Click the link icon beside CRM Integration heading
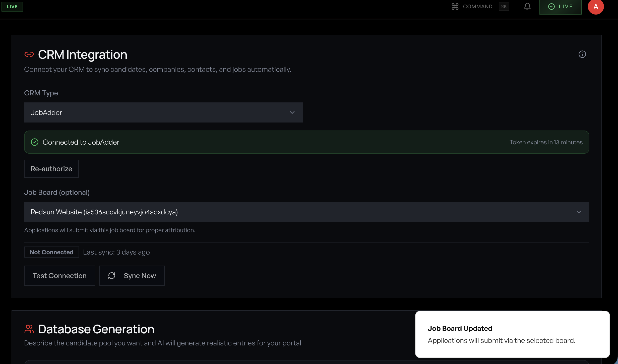This screenshot has width=618, height=364. coord(29,54)
